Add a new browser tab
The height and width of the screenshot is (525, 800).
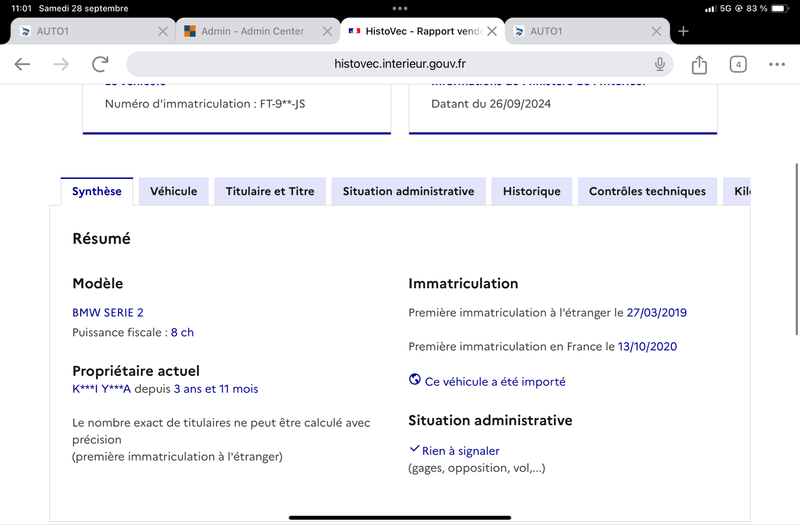pyautogui.click(x=683, y=32)
